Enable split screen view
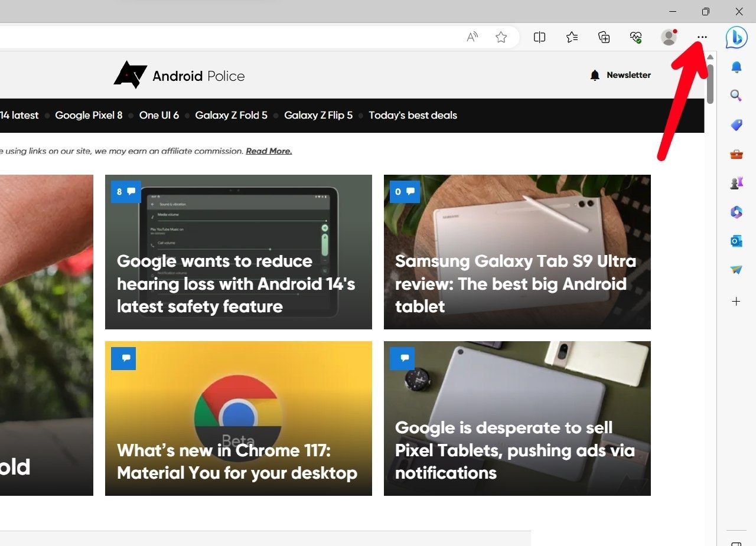This screenshot has width=756, height=546. point(539,37)
